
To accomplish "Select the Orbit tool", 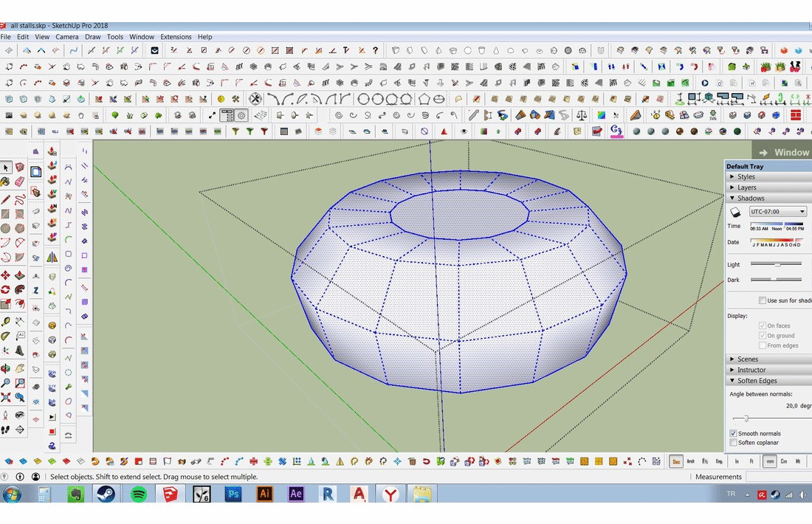I will coord(6,369).
